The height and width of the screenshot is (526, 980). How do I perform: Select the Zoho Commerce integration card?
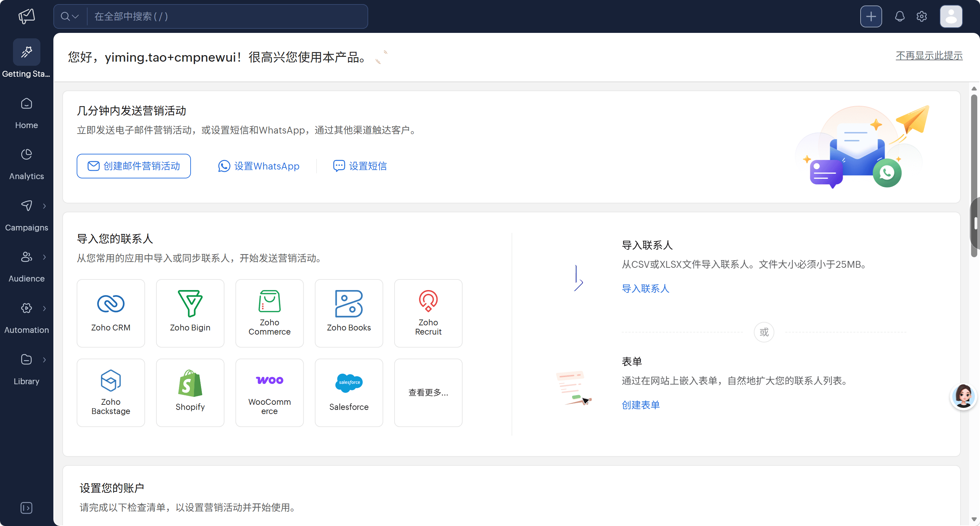click(x=269, y=313)
